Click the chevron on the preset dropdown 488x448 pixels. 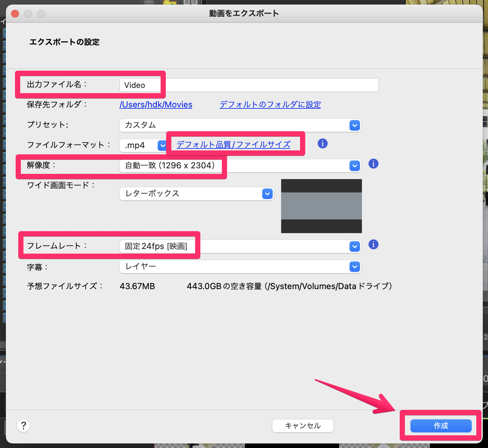(354, 125)
